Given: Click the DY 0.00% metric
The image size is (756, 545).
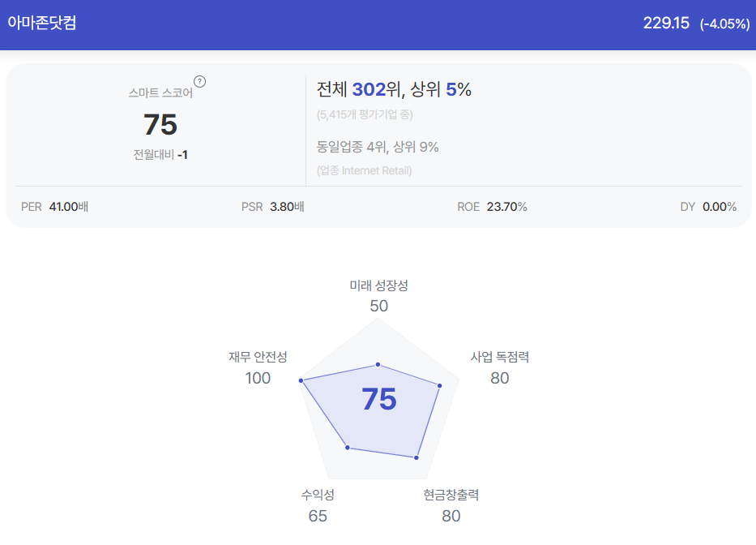Looking at the screenshot, I should (x=708, y=207).
